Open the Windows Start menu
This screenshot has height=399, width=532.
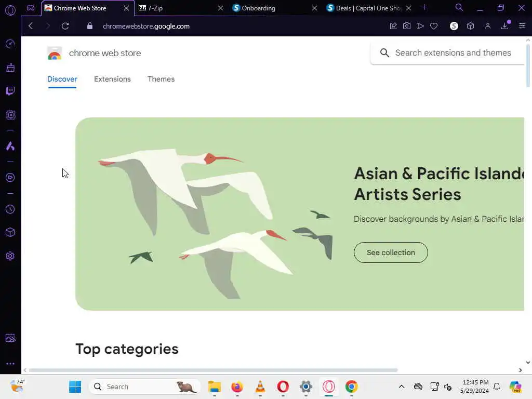pos(75,387)
